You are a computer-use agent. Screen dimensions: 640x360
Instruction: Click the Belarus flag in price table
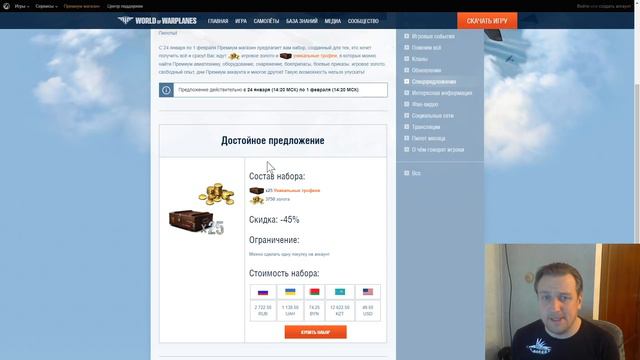[x=314, y=292]
